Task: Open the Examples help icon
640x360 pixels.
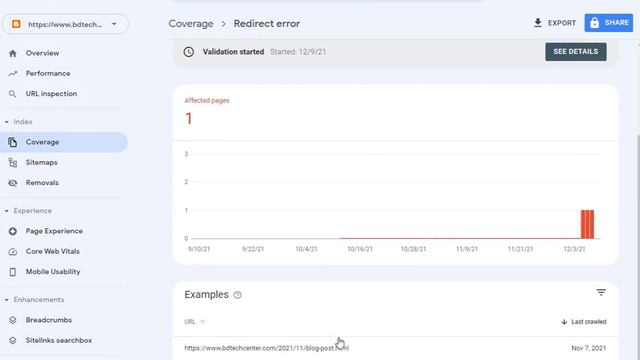Action: point(238,295)
